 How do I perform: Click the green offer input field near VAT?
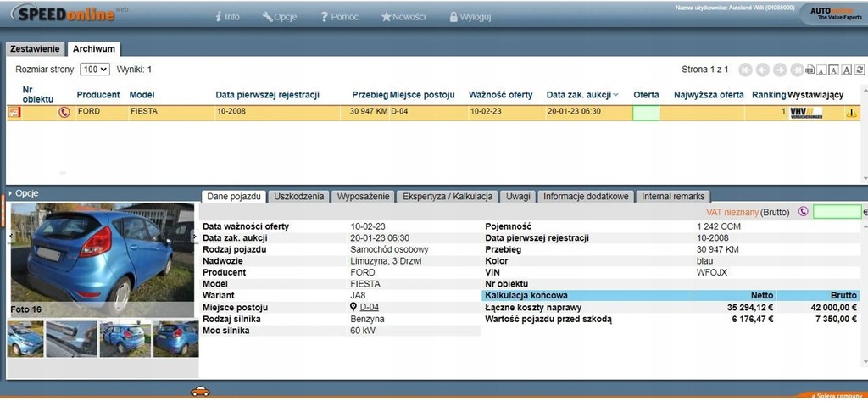pos(836,212)
